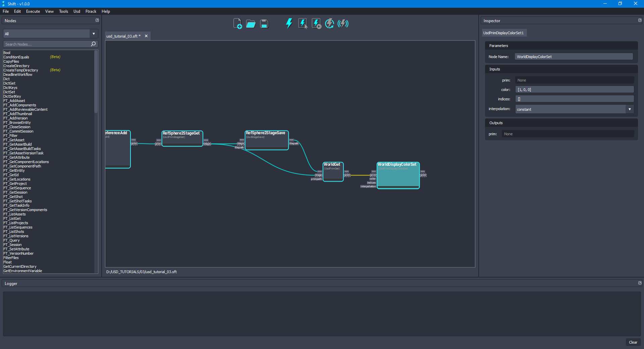Execute graph until selected node
Image resolution: width=644 pixels, height=349 pixels.
coord(316,23)
